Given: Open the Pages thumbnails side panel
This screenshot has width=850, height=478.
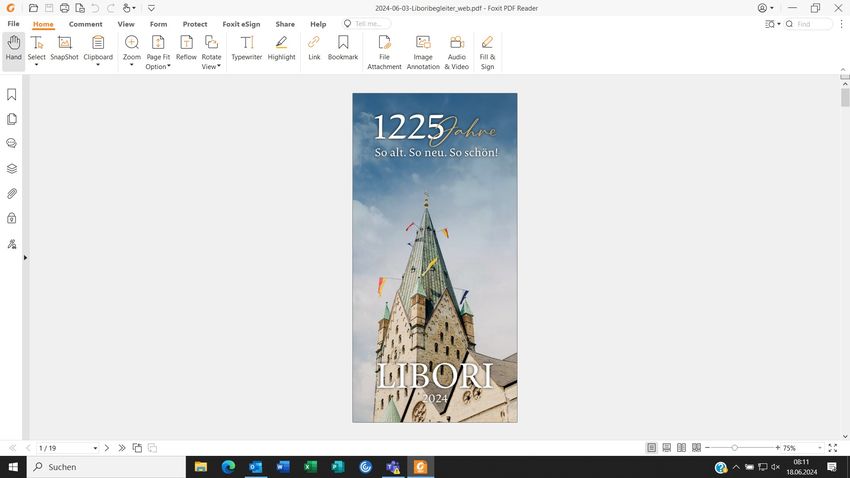Looking at the screenshot, I should click(11, 119).
